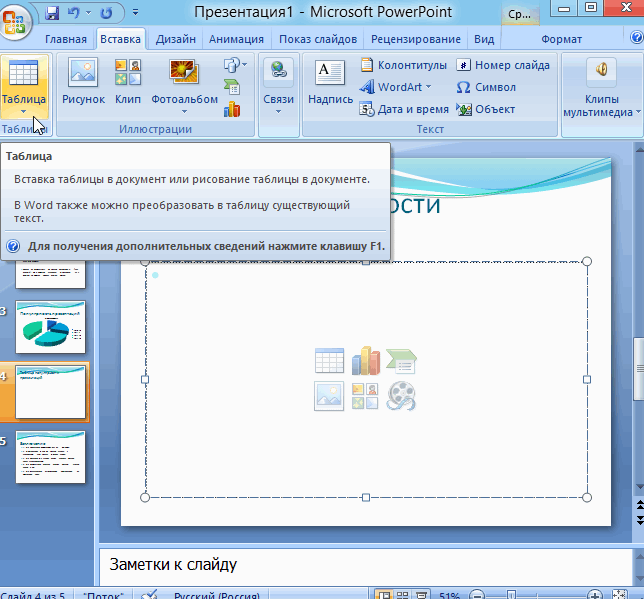Viewport: 644px width, 599px height.
Task: Expand the Shapes dropdown arrow
Action: [x=245, y=65]
